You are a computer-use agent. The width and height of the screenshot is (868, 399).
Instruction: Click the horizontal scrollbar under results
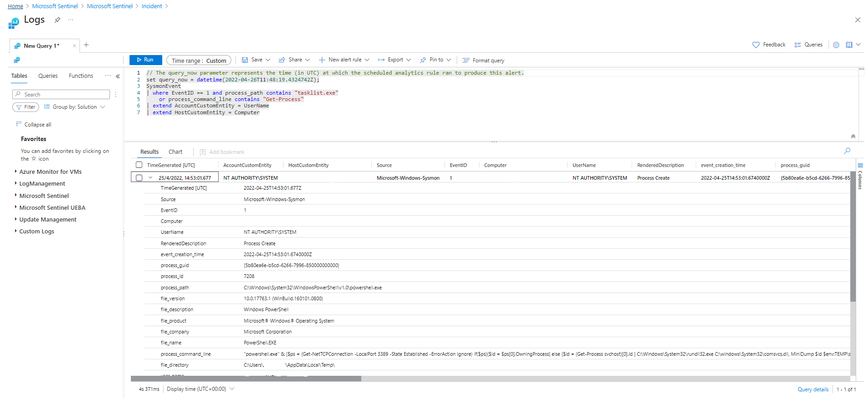[246, 379]
